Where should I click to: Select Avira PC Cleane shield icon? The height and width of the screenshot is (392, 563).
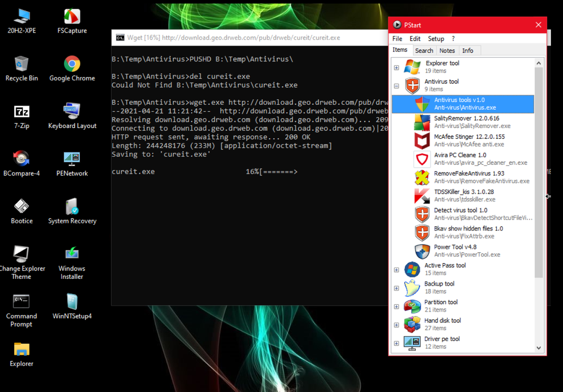(x=422, y=159)
